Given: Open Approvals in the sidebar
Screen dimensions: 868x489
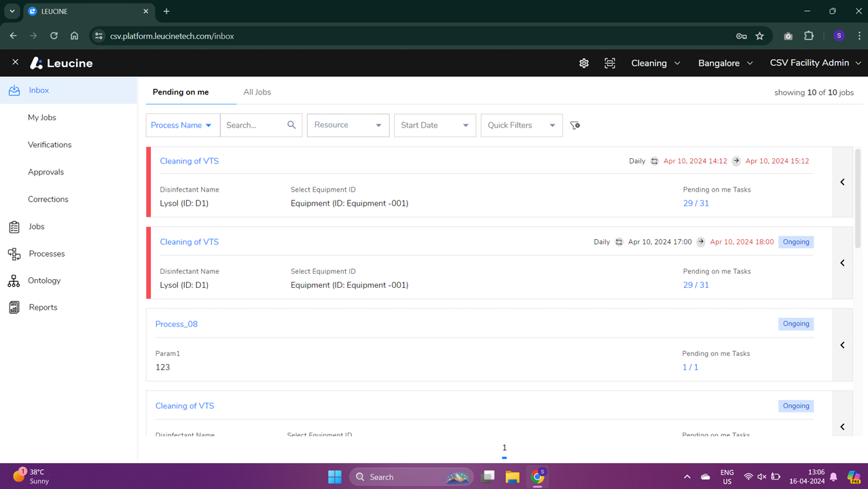Looking at the screenshot, I should coord(46,172).
